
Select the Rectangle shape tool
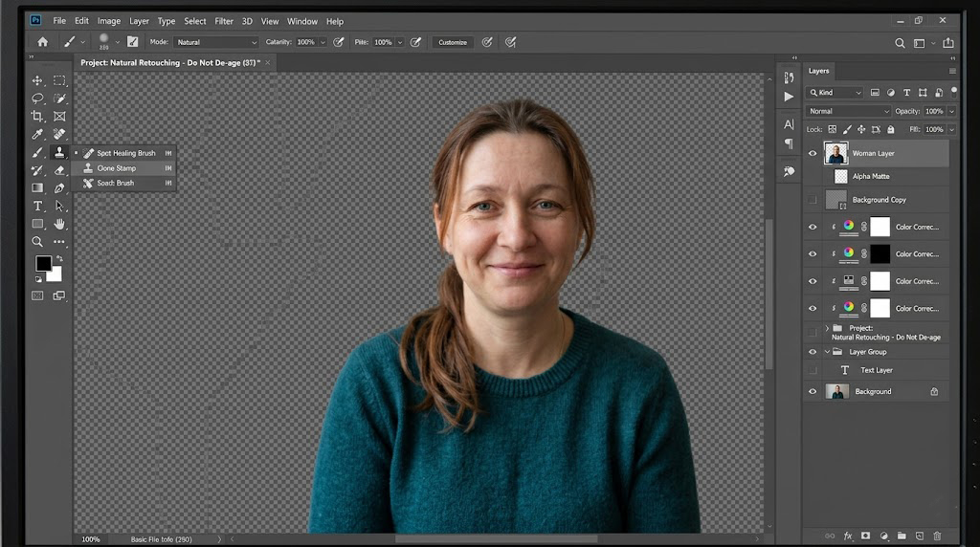[37, 224]
